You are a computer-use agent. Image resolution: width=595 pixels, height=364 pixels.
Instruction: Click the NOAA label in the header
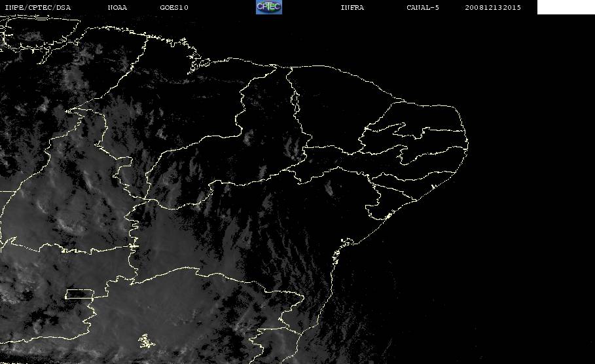[x=117, y=7]
